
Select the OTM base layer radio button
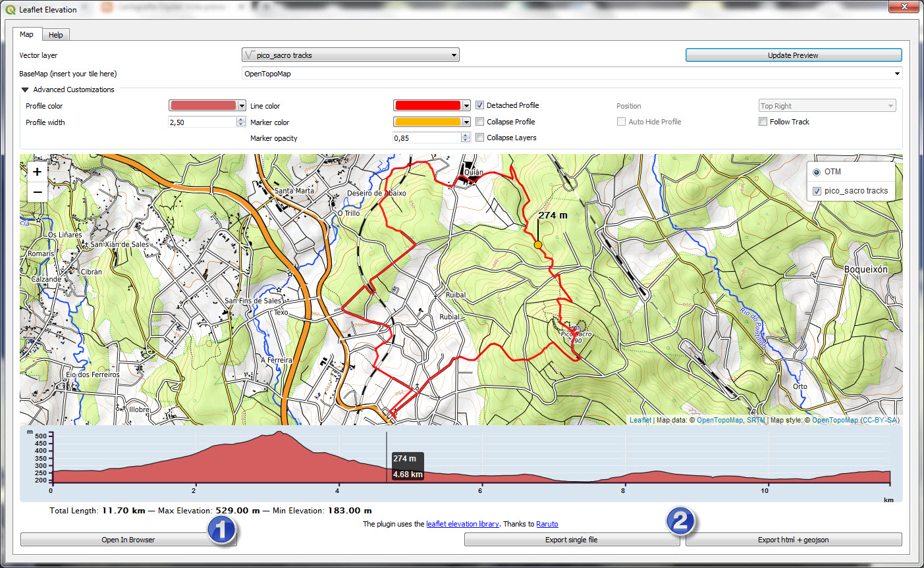[x=817, y=172]
